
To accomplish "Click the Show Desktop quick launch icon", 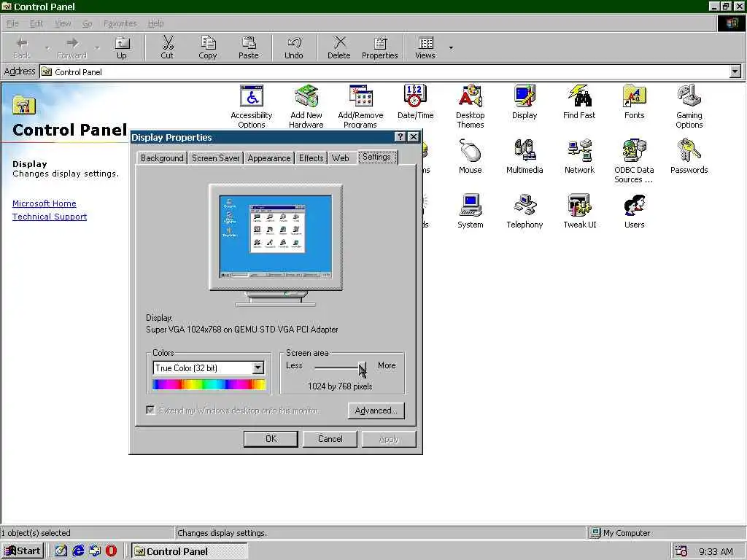I will pyautogui.click(x=61, y=551).
